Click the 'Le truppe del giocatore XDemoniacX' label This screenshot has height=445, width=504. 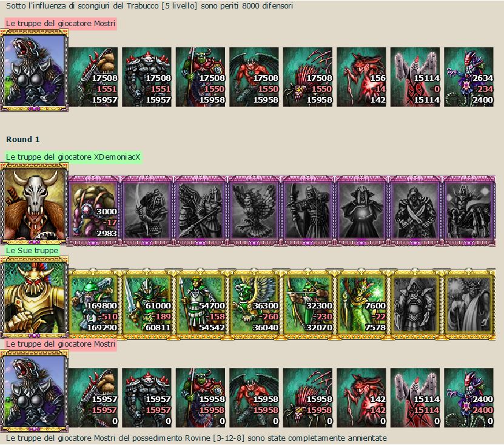(x=73, y=157)
